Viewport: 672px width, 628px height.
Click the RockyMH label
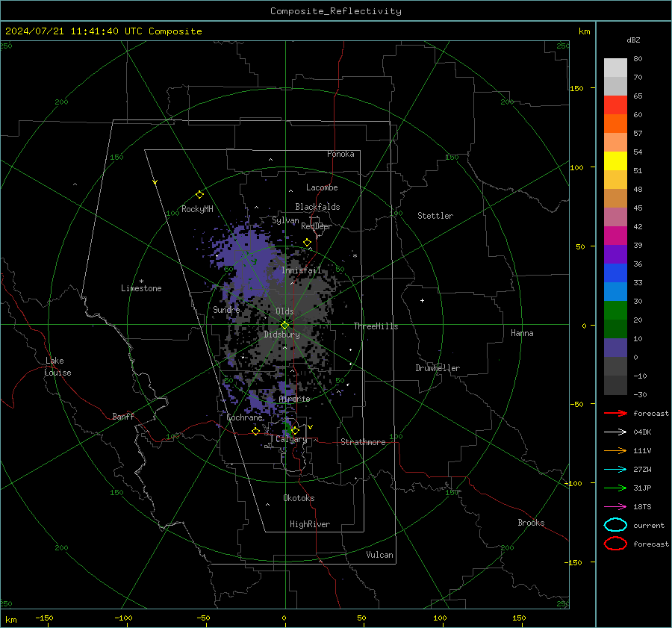(x=197, y=209)
